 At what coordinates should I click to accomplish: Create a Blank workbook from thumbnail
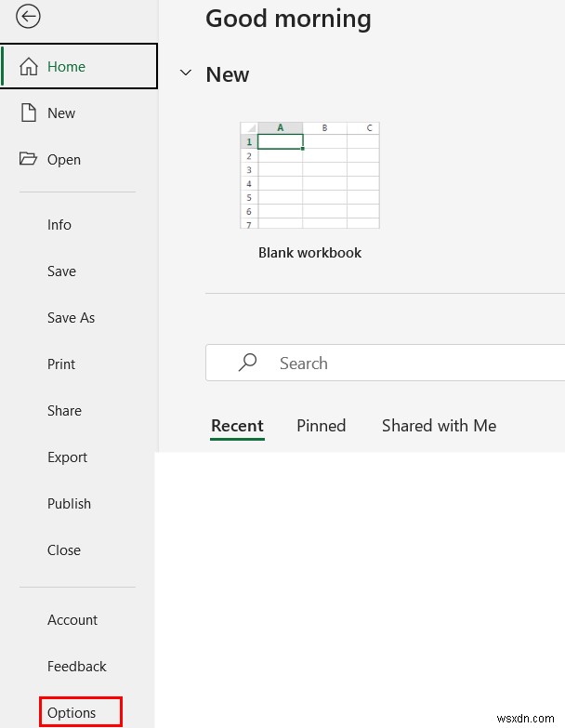click(x=309, y=175)
